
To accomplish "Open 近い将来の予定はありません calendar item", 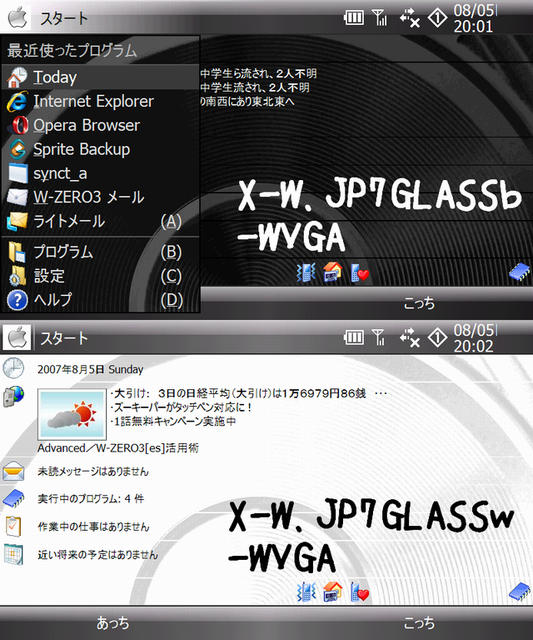I will [x=97, y=555].
